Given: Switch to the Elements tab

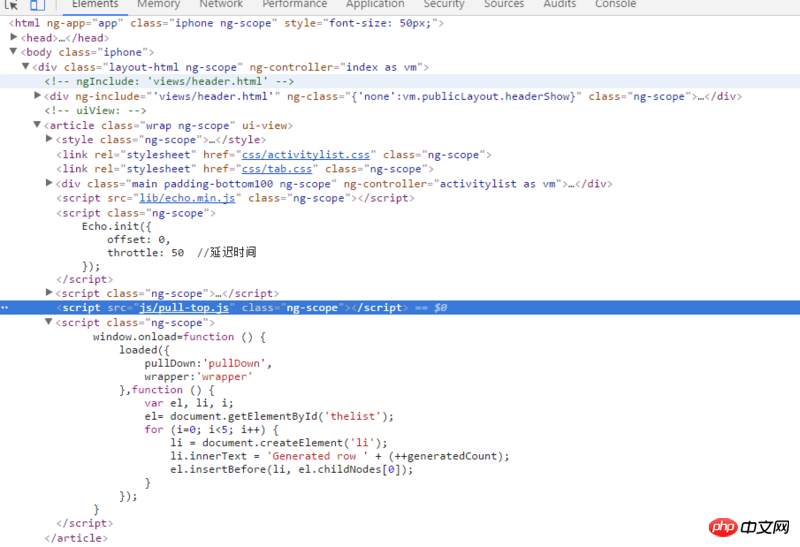Looking at the screenshot, I should tap(95, 4).
